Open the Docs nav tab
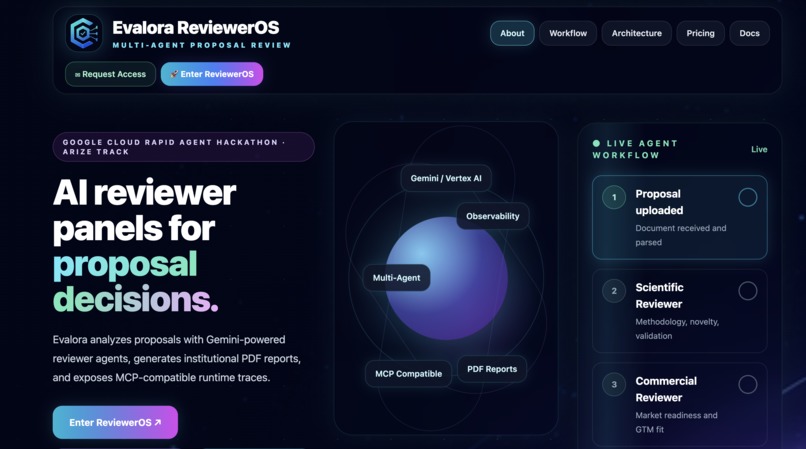 coord(749,33)
